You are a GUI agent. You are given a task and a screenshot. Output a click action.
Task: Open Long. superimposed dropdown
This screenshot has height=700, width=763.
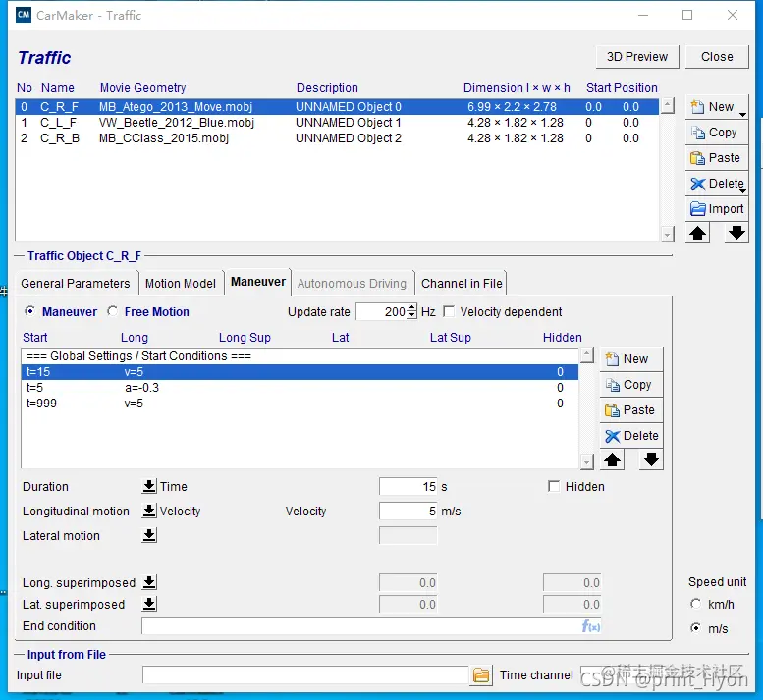pyautogui.click(x=149, y=582)
